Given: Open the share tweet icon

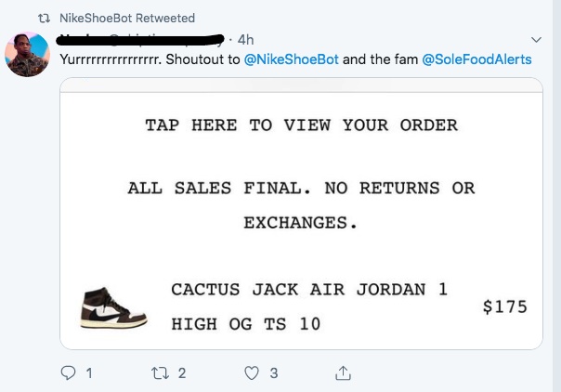Looking at the screenshot, I should [x=343, y=373].
